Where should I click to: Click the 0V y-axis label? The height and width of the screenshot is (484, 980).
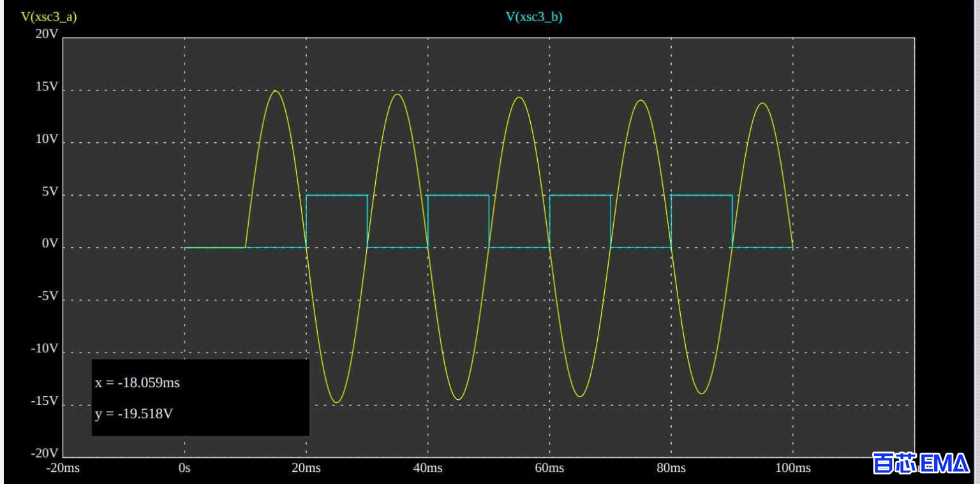tap(50, 244)
